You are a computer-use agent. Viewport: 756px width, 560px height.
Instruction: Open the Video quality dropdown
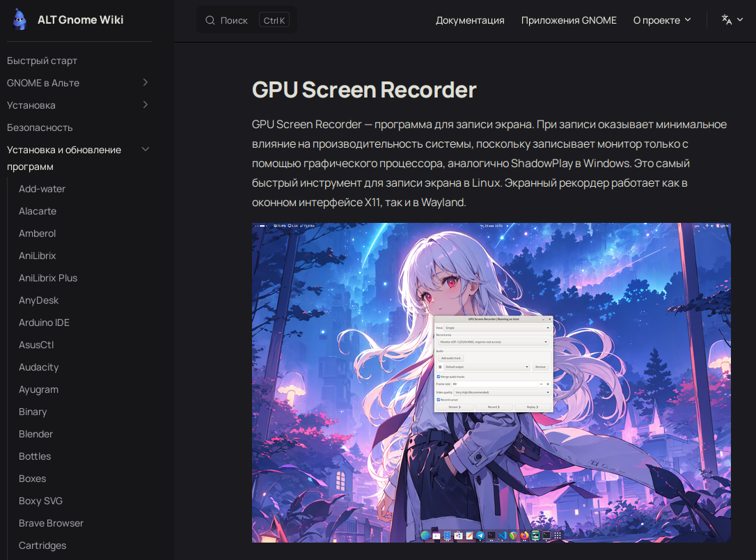point(502,393)
